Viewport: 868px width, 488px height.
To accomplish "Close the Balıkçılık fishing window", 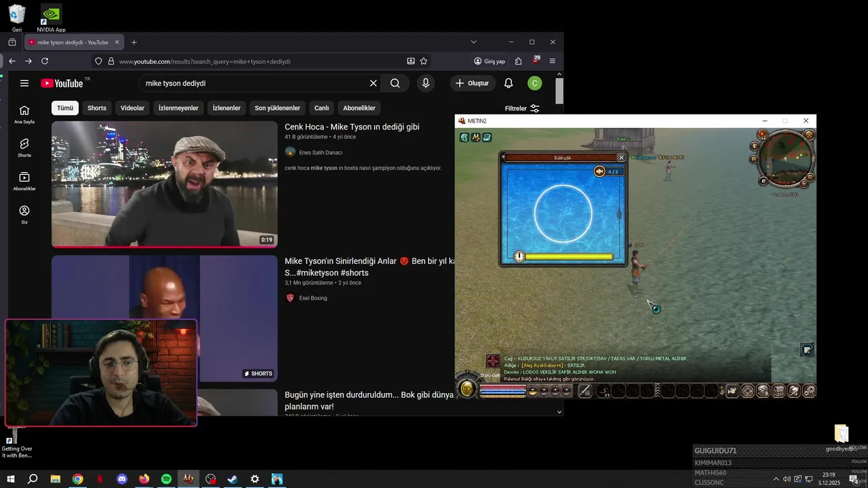I will pyautogui.click(x=620, y=157).
